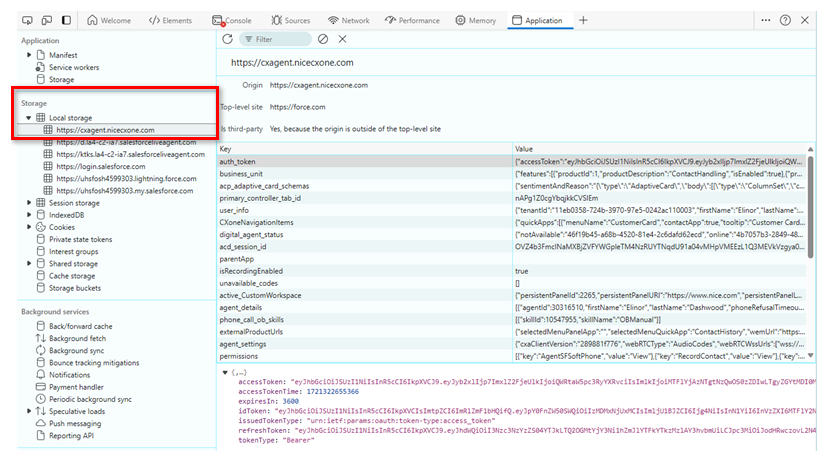Click the clear all storage icon
The height and width of the screenshot is (463, 829).
tap(323, 39)
